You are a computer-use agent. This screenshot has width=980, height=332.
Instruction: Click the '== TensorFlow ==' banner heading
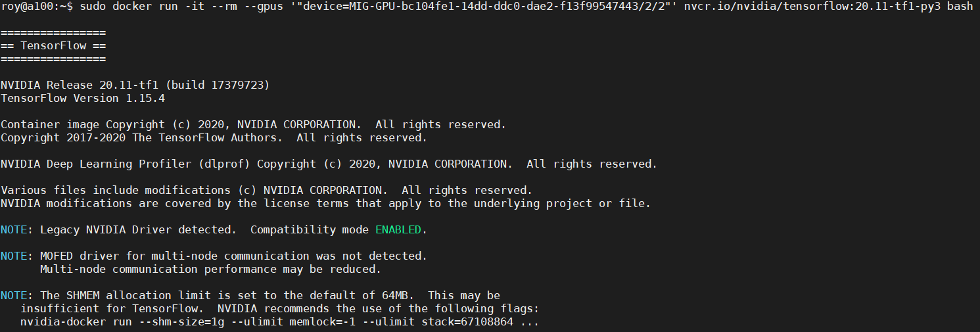53,46
